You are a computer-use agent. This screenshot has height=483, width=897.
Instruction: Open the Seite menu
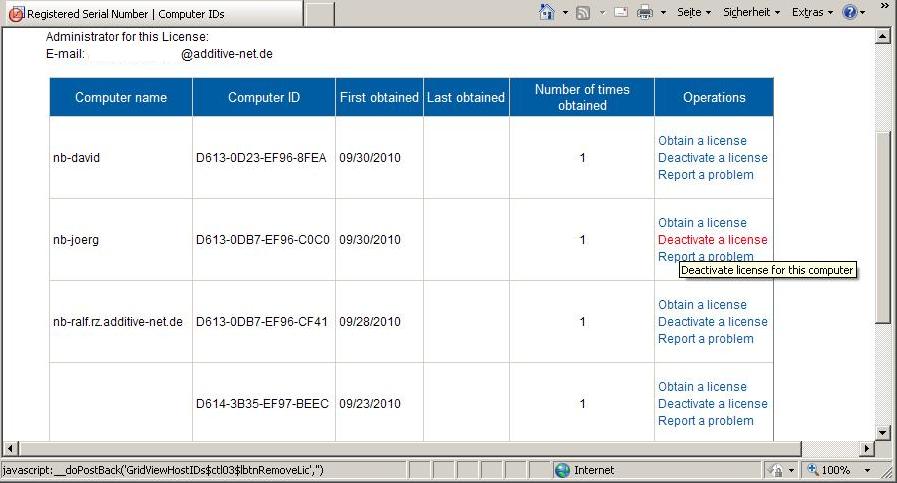pos(693,12)
